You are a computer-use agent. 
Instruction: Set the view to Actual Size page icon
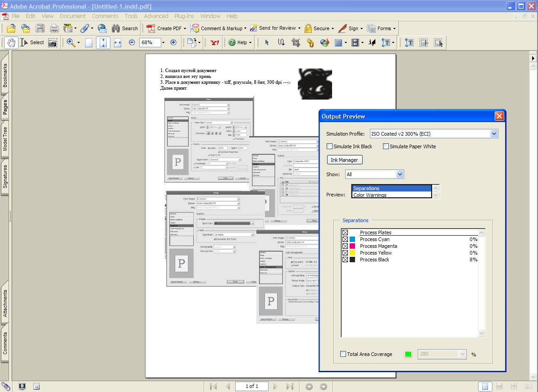(88, 42)
